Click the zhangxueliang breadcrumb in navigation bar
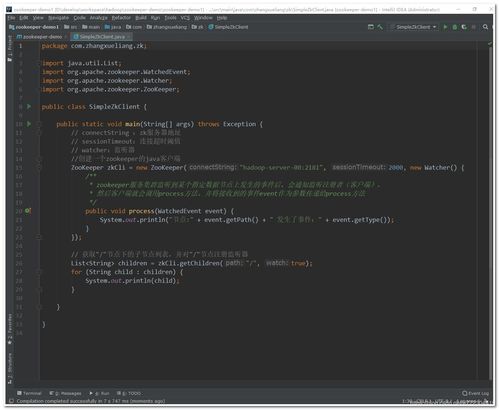This screenshot has height=410, width=499. click(x=167, y=27)
